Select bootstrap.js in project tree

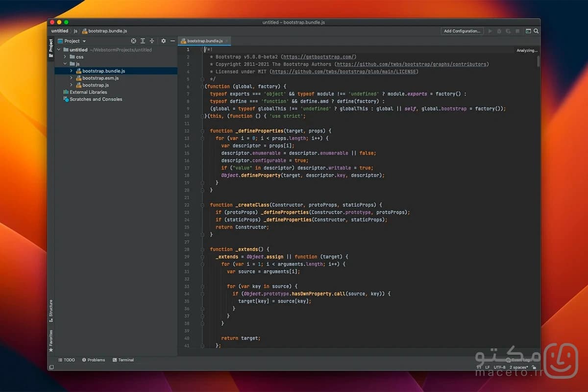116,85
